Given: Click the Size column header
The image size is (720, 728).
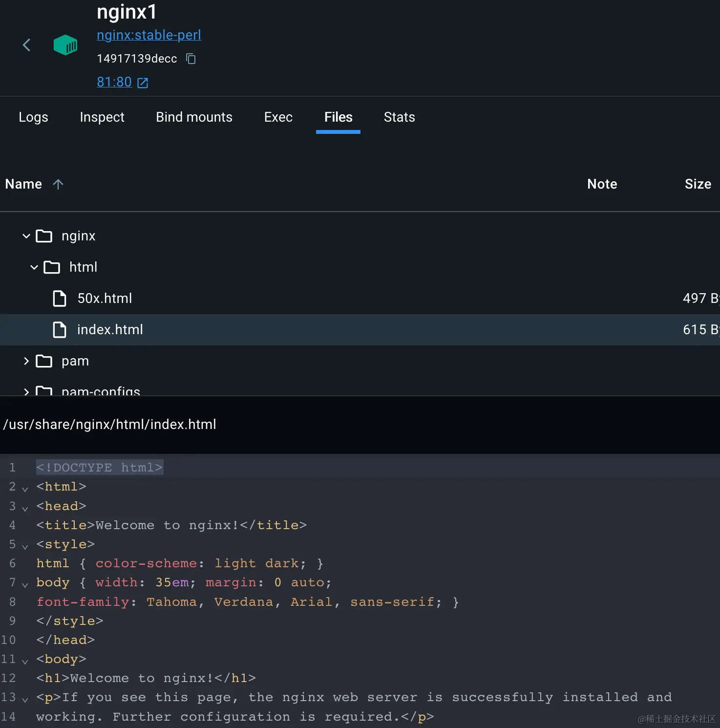Looking at the screenshot, I should tap(698, 184).
